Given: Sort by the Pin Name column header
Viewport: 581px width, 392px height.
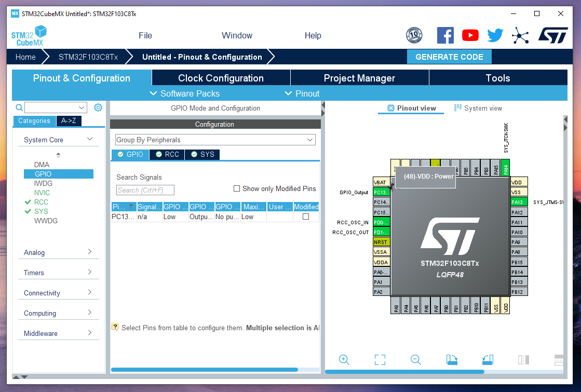Looking at the screenshot, I should pyautogui.click(x=124, y=207).
